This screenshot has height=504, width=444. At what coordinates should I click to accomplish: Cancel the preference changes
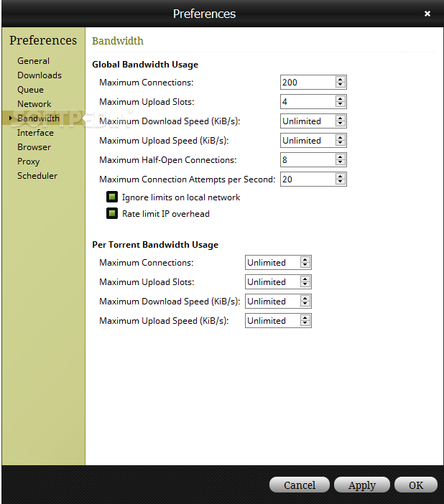pos(300,485)
